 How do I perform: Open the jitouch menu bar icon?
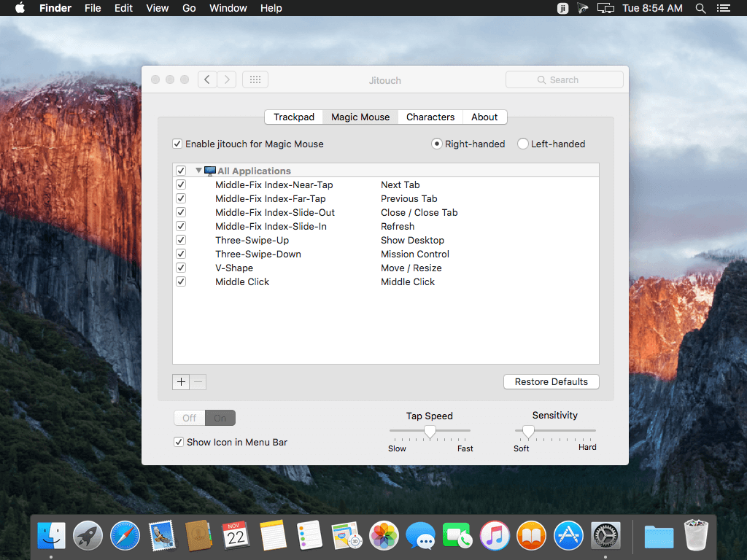562,8
